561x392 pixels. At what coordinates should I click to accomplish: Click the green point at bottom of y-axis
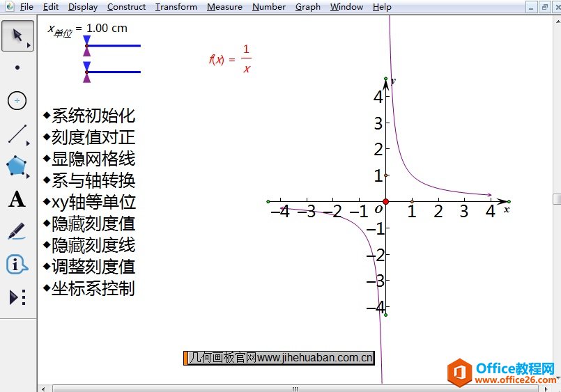pyautogui.click(x=385, y=315)
